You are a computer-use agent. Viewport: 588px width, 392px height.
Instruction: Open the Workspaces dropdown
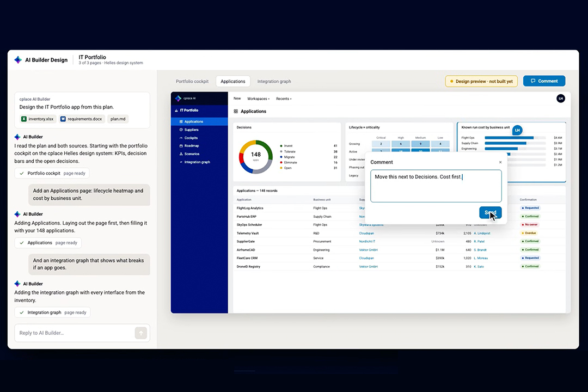point(258,99)
